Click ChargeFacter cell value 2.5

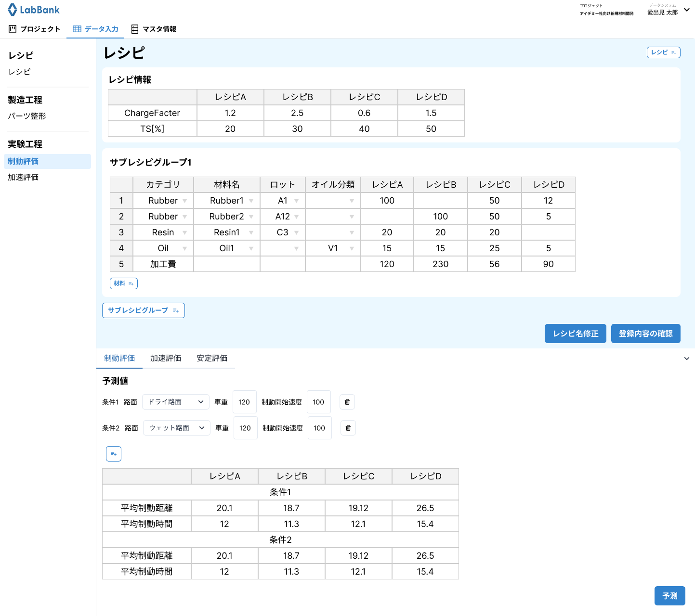pos(297,113)
